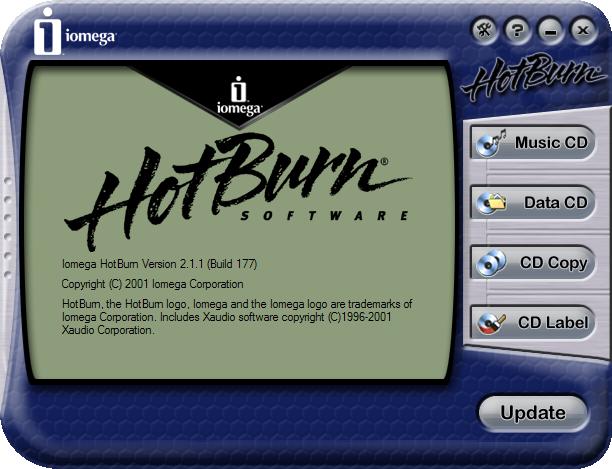The image size is (612, 469).
Task: Open the settings tools icon
Action: pos(485,30)
